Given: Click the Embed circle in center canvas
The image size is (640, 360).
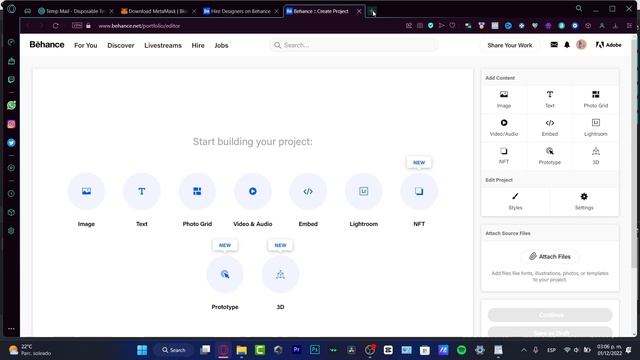Looking at the screenshot, I should coord(308,191).
